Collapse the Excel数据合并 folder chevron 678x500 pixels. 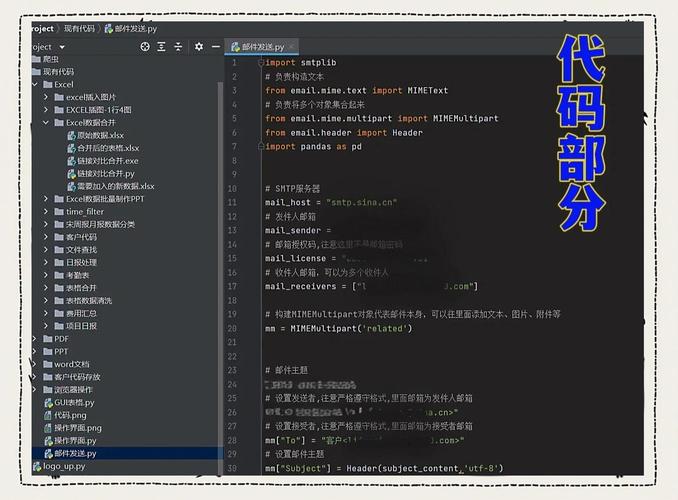[x=46, y=122]
